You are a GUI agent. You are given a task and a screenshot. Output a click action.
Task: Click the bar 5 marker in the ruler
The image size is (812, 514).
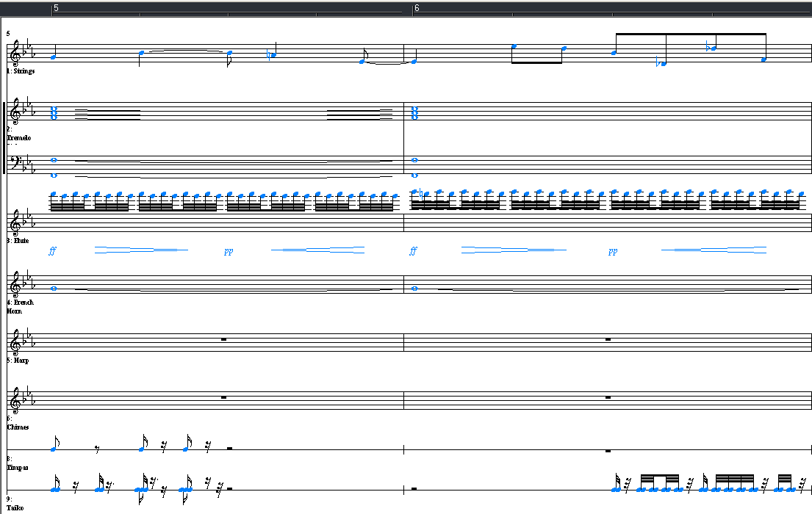tap(56, 8)
